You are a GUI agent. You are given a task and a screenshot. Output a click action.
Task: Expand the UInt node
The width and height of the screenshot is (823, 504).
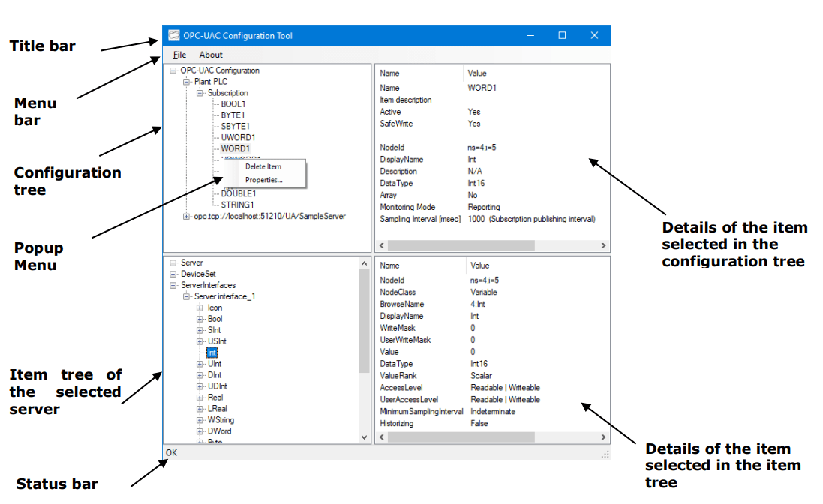(x=200, y=364)
